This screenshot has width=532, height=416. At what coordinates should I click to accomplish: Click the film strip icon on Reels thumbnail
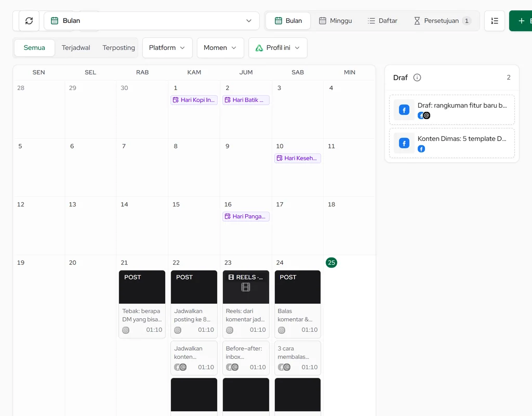(x=246, y=287)
